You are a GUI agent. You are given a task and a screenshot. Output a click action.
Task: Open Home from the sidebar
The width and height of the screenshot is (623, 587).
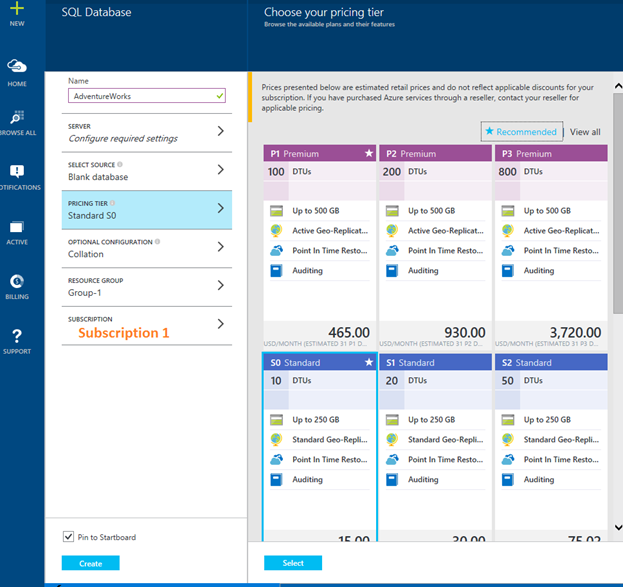pos(17,67)
